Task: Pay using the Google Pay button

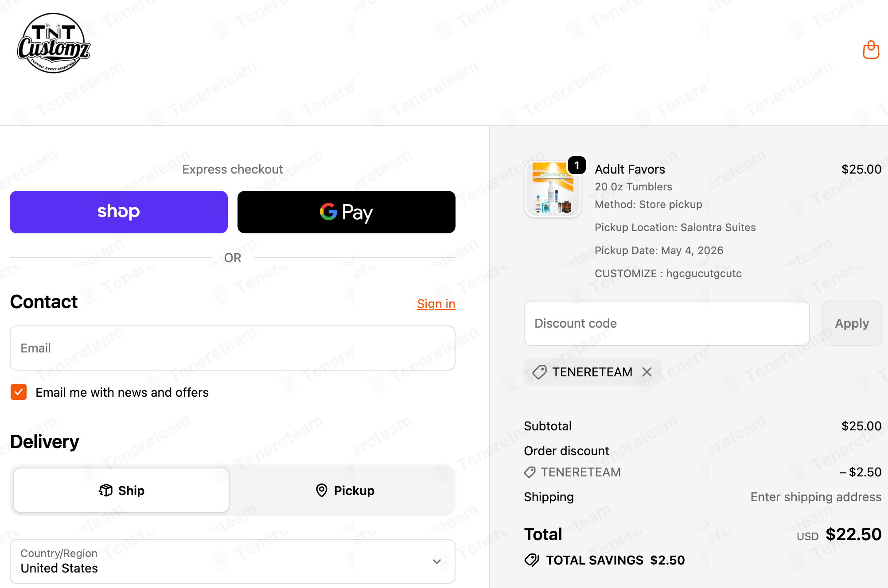Action: click(x=347, y=212)
